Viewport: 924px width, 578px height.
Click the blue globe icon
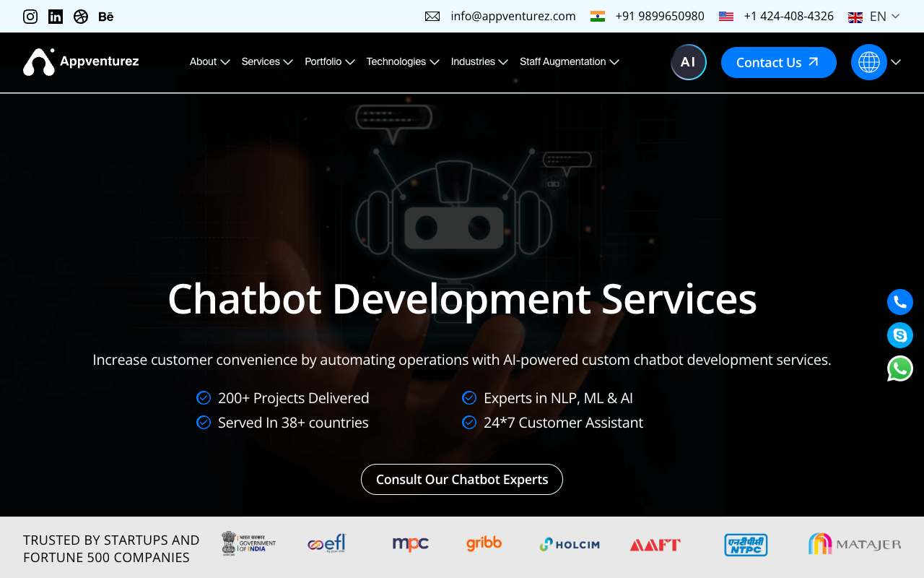pyautogui.click(x=869, y=62)
